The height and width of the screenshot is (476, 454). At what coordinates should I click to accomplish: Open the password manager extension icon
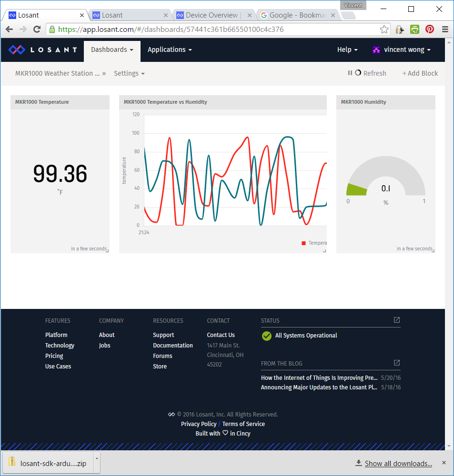[399, 29]
